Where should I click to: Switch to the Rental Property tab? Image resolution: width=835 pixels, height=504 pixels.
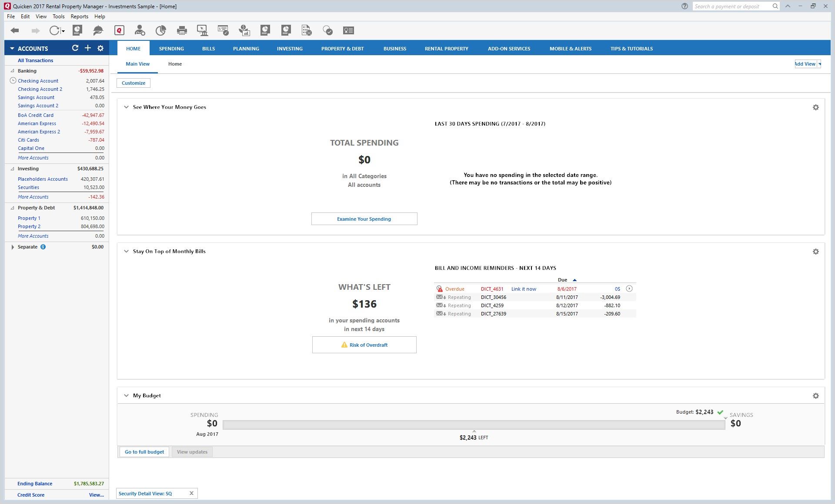click(446, 49)
